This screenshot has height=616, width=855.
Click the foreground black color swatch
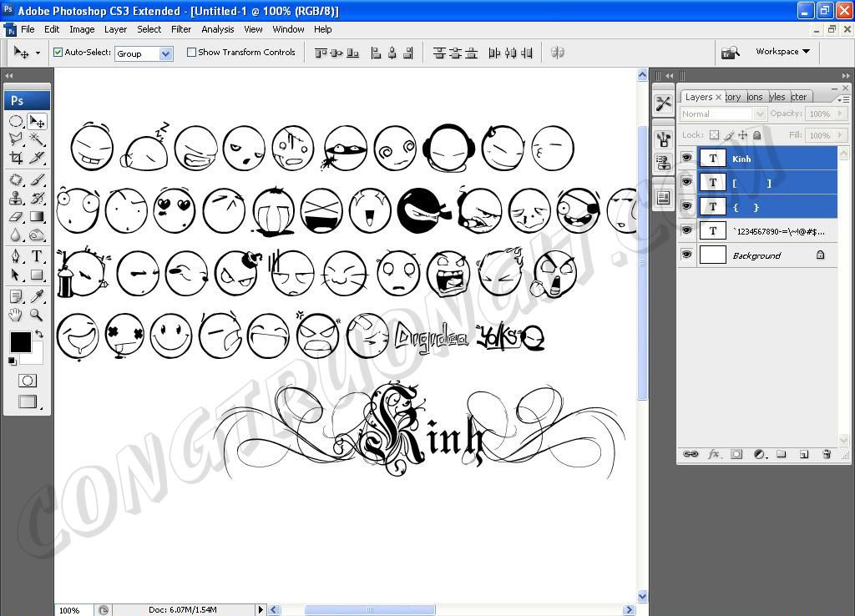point(20,341)
